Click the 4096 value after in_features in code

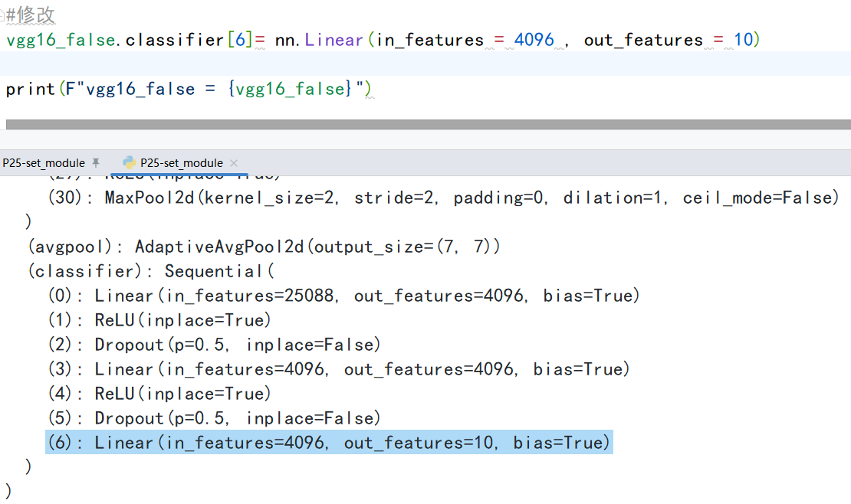pos(534,40)
